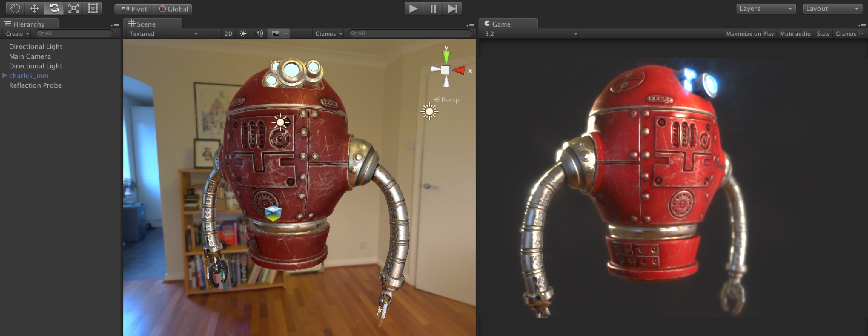
Task: Open the 3:2 aspect ratio dropdown
Action: click(x=529, y=34)
